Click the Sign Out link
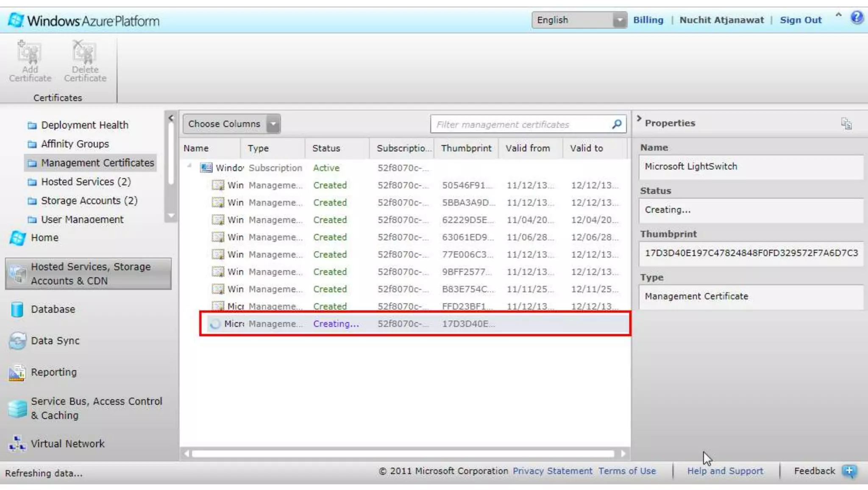 pos(800,20)
